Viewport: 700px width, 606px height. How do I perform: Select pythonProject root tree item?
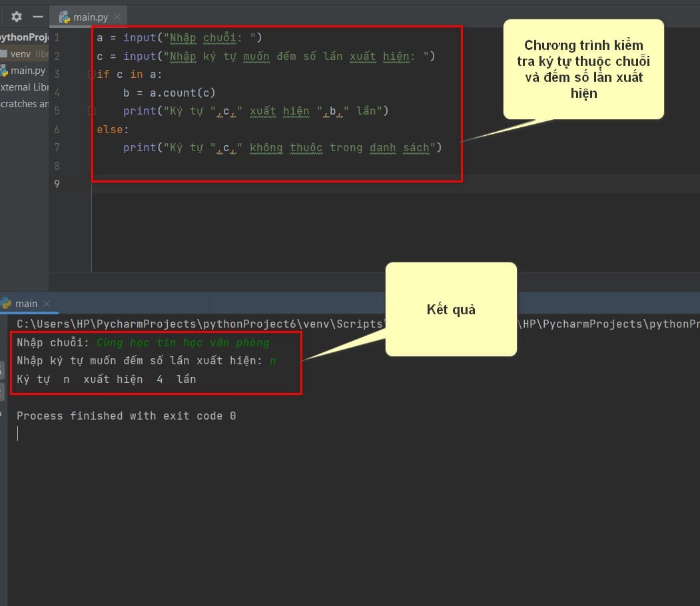pos(24,37)
